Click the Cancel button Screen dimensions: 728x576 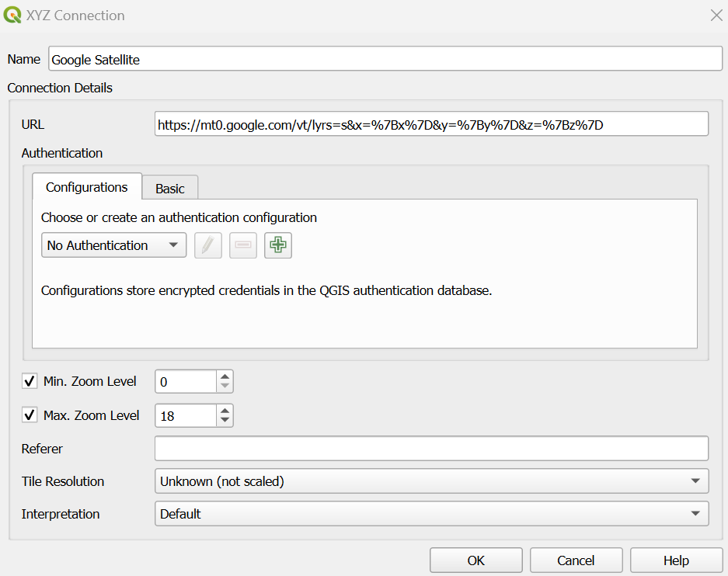(x=576, y=560)
